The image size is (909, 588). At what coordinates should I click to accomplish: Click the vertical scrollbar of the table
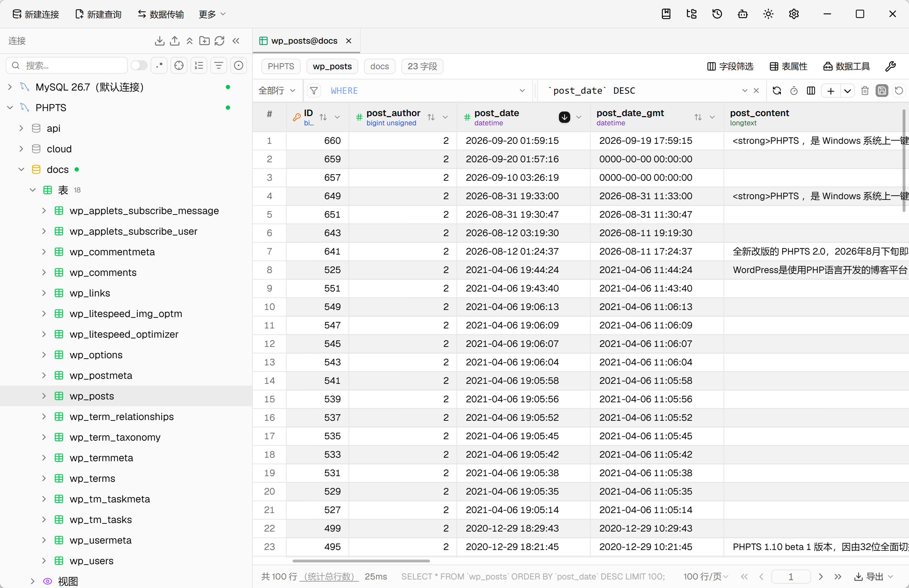(x=904, y=160)
